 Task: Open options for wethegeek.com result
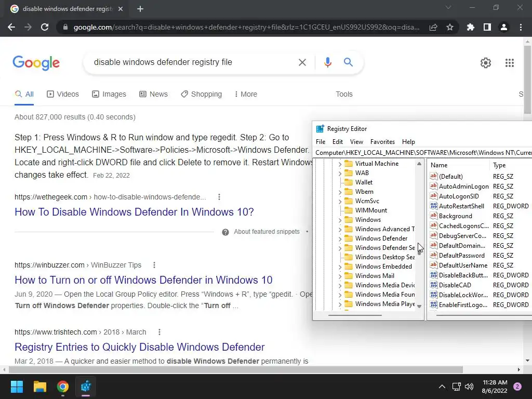[x=219, y=197]
